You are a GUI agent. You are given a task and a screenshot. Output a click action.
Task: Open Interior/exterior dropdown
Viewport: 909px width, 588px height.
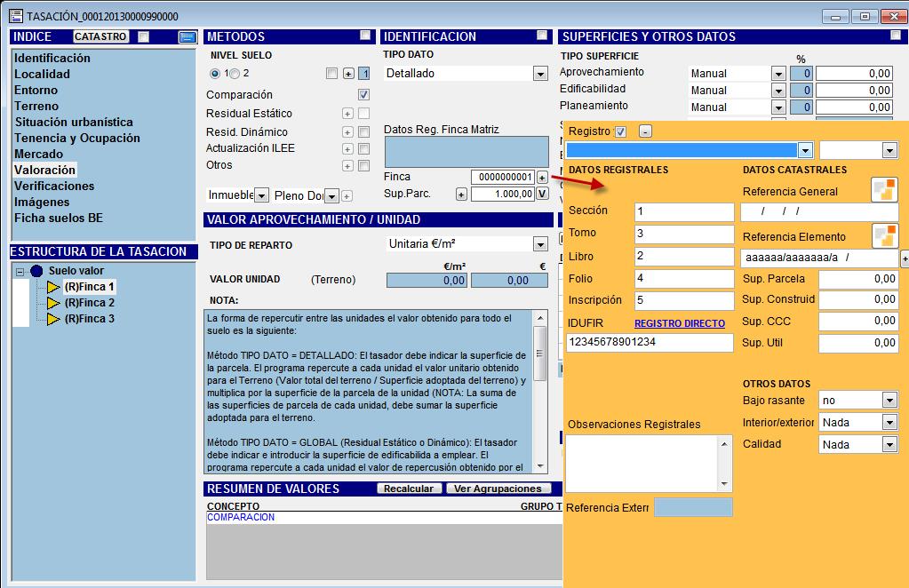[x=889, y=422]
